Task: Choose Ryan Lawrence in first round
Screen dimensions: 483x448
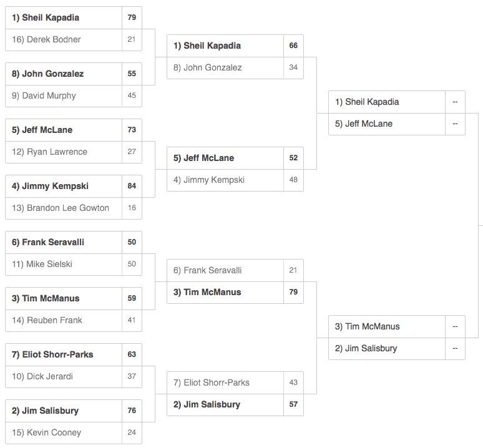Action: [73, 152]
